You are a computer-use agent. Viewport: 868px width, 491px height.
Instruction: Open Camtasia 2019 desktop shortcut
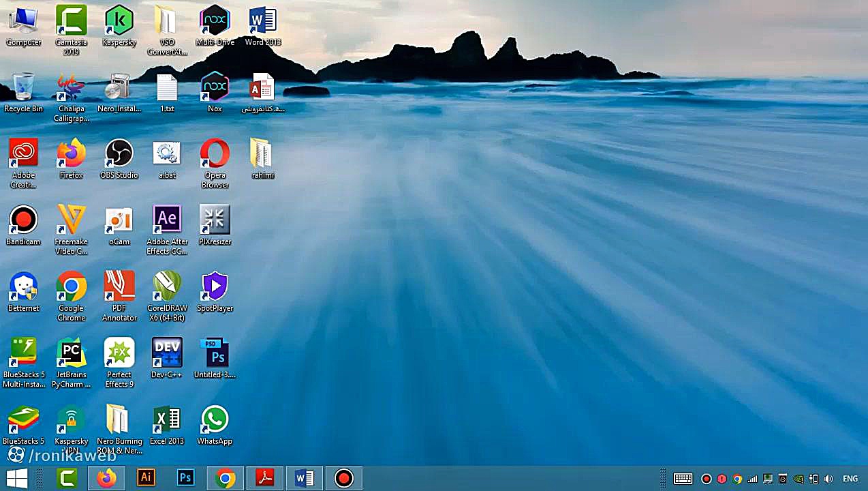coord(71,30)
